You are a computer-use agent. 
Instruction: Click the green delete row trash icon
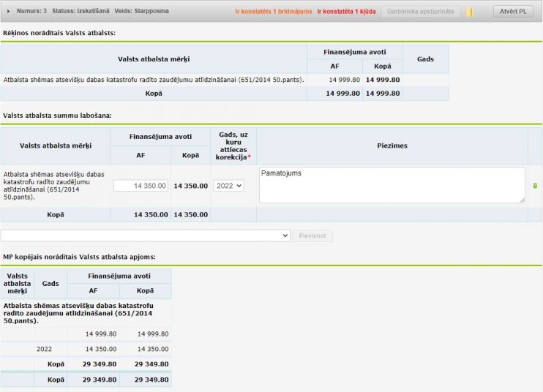click(535, 186)
